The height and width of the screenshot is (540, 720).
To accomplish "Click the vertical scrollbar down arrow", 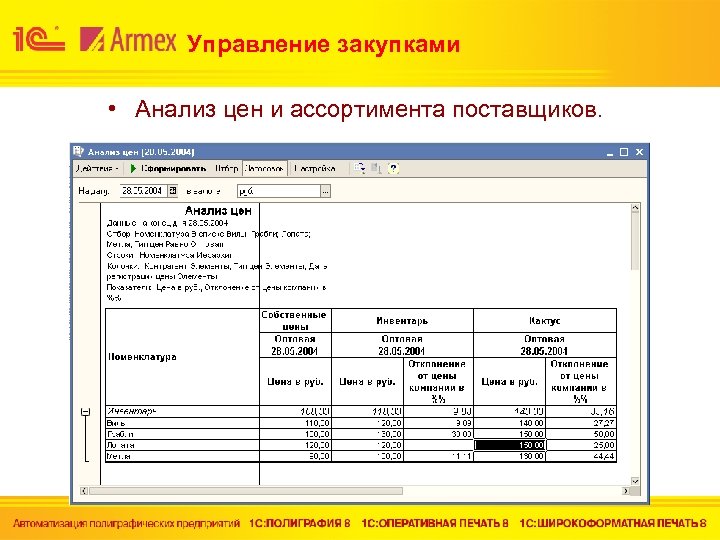I will [x=636, y=481].
